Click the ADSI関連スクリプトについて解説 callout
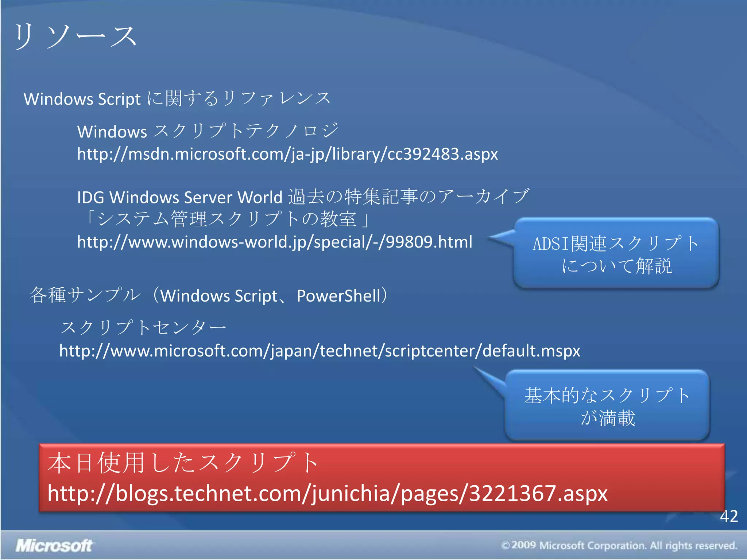 616,254
